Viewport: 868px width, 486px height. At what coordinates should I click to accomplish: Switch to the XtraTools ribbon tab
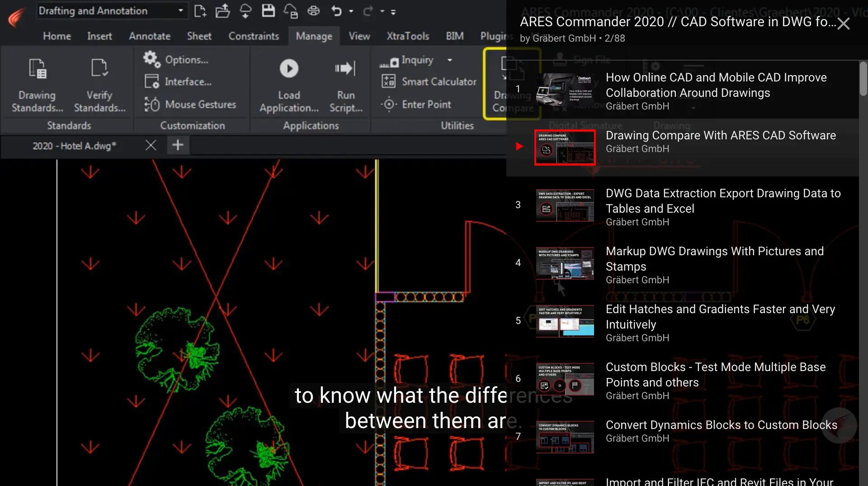(408, 36)
